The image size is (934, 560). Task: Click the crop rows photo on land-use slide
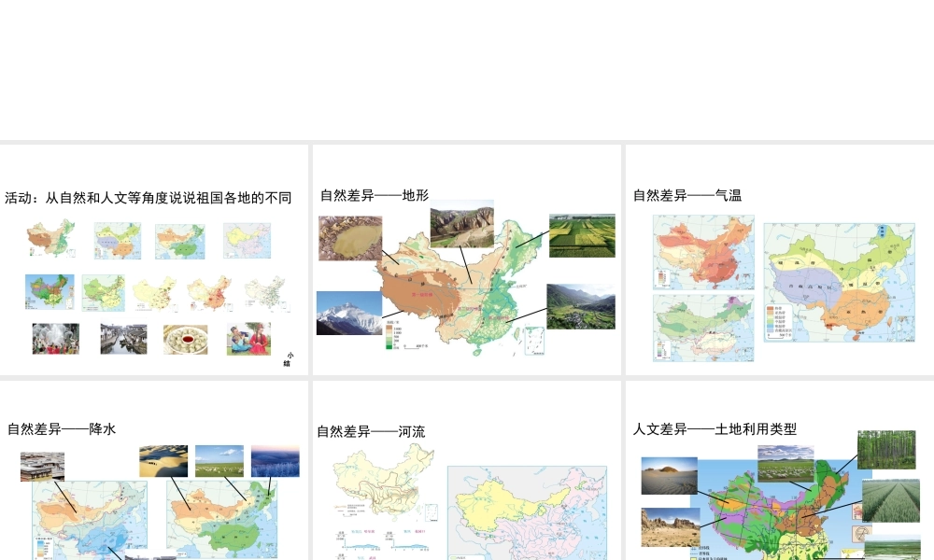[x=890, y=502]
